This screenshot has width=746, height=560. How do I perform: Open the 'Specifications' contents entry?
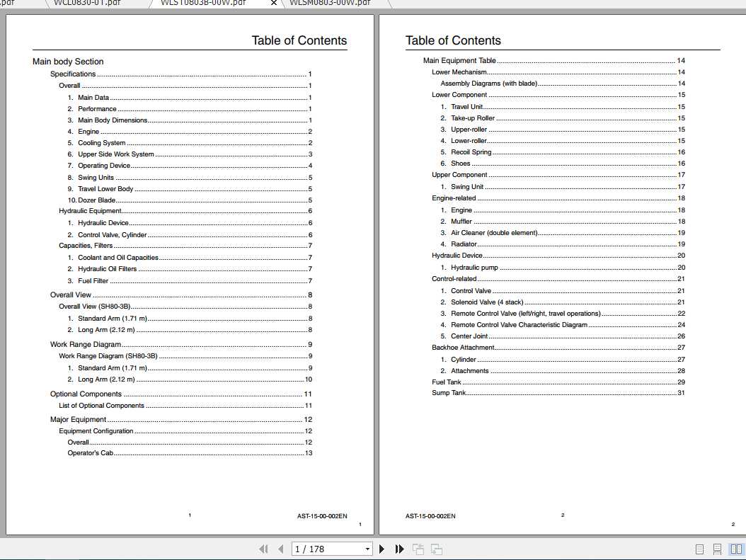(x=180, y=74)
